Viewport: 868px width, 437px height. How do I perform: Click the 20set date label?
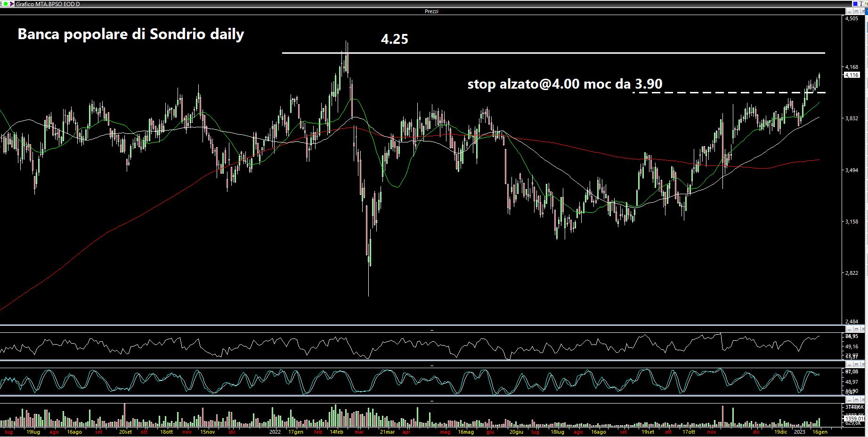coord(125,432)
